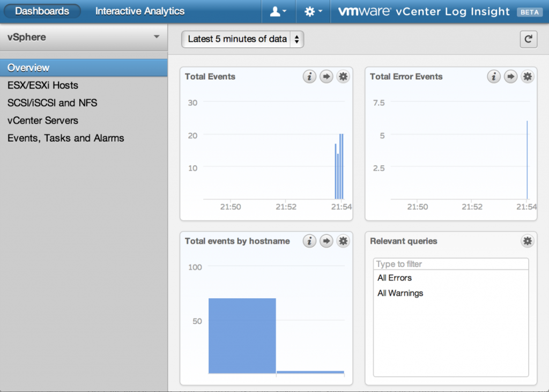
Task: Open info tooltip on Total events by hostname
Action: point(309,241)
